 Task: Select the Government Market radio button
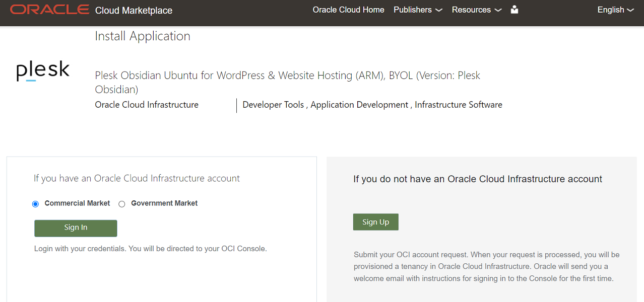[x=121, y=203]
